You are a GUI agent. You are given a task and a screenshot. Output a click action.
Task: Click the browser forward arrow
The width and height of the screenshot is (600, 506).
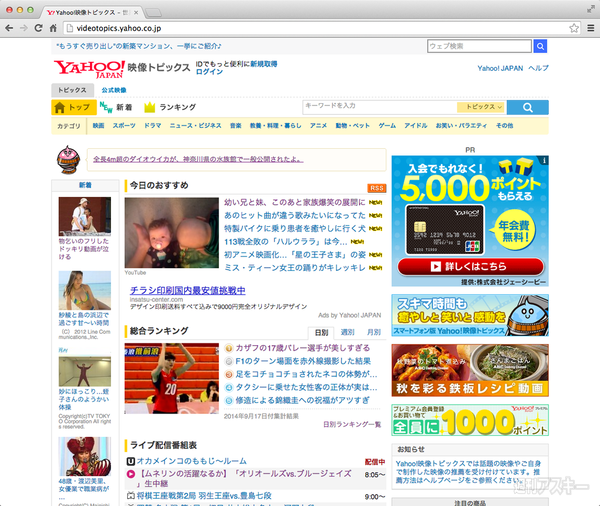tap(24, 28)
